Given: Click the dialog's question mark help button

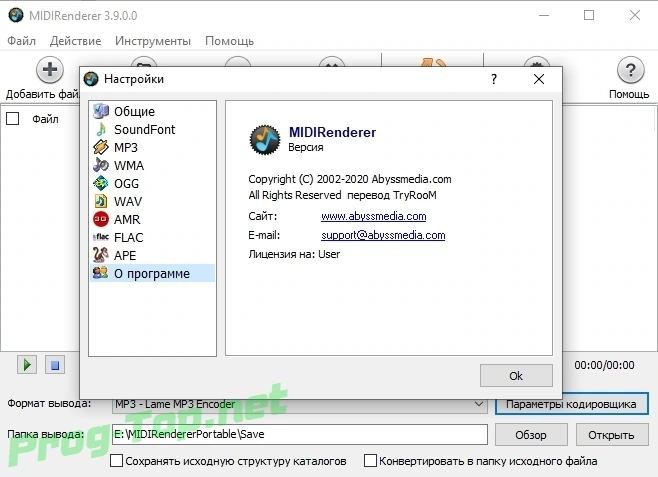Looking at the screenshot, I should point(494,79).
